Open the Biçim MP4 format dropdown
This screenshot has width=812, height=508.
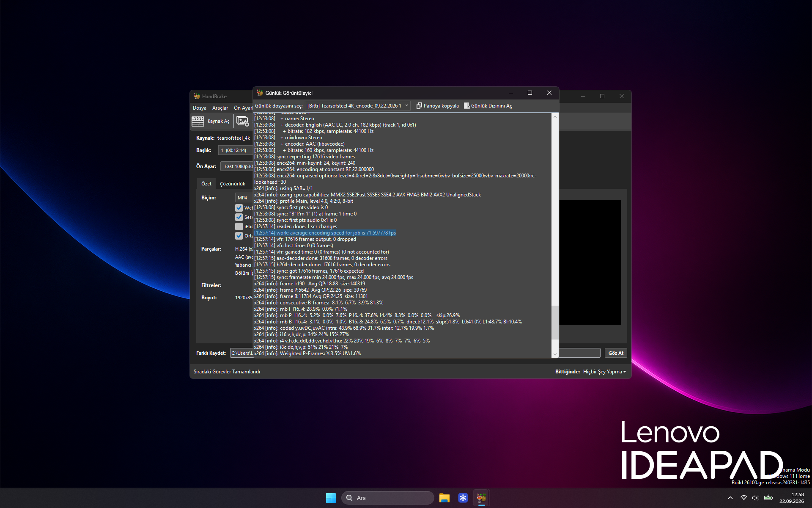[244, 198]
